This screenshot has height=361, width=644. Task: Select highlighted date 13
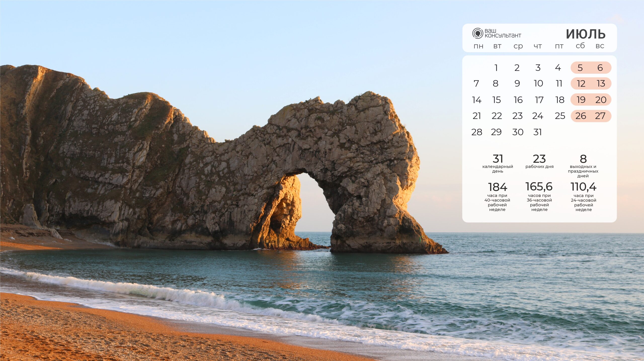601,84
